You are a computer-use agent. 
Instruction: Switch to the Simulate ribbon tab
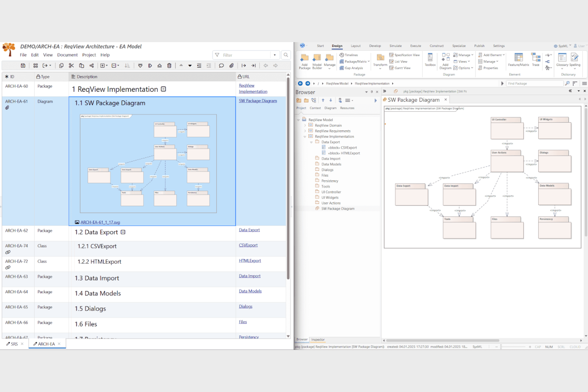(395, 46)
